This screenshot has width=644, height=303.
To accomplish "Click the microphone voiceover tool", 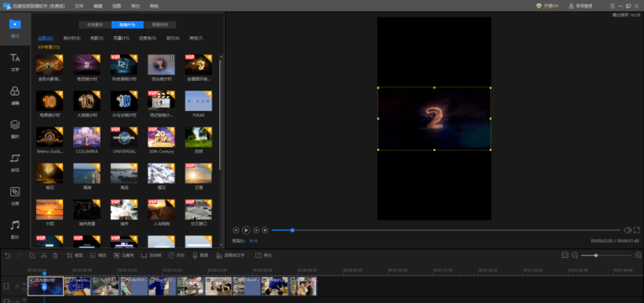I will tap(201, 255).
